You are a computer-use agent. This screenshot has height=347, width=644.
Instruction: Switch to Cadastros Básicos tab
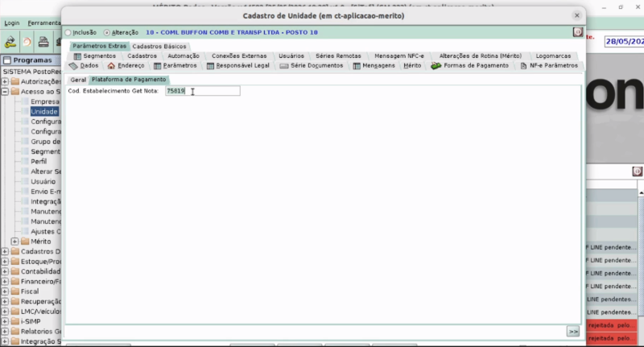[x=159, y=47]
